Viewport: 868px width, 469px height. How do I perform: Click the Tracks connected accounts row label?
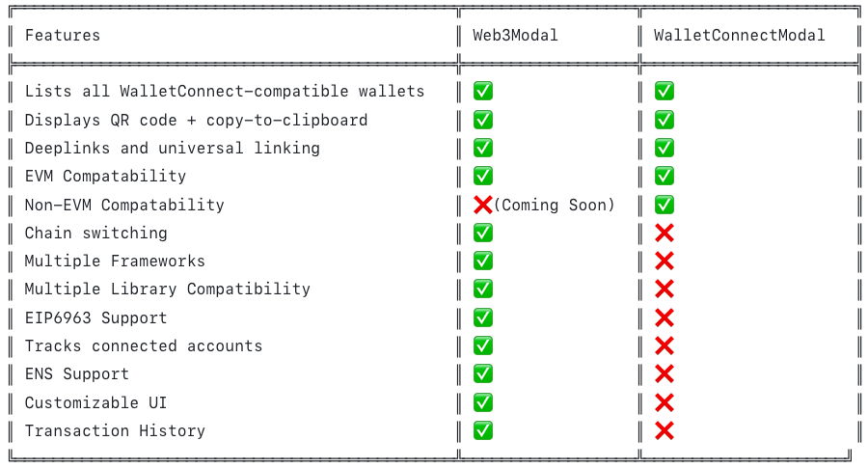coord(144,345)
